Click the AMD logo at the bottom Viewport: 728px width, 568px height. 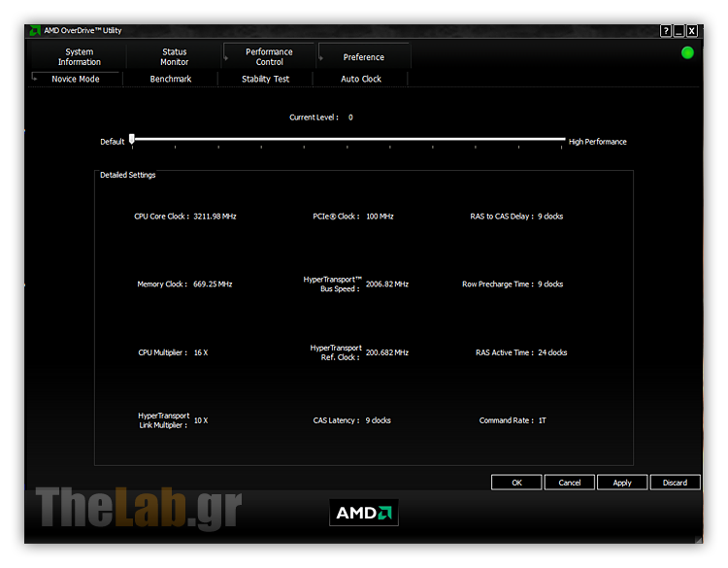pyautogui.click(x=364, y=513)
